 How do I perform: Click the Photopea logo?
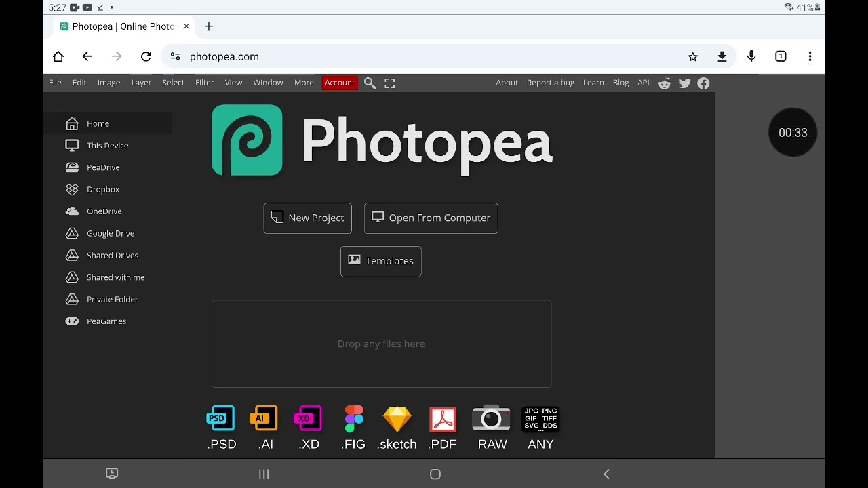(x=247, y=140)
